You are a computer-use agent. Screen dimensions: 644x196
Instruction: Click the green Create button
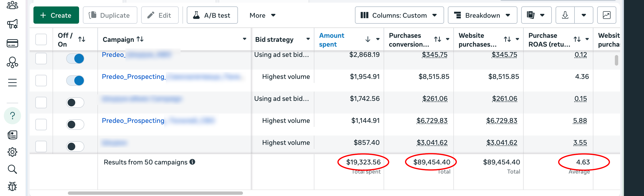click(56, 15)
